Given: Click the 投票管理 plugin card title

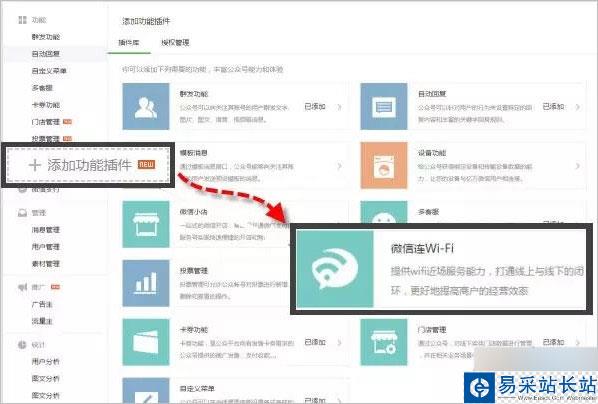Looking at the screenshot, I should click(x=194, y=271).
